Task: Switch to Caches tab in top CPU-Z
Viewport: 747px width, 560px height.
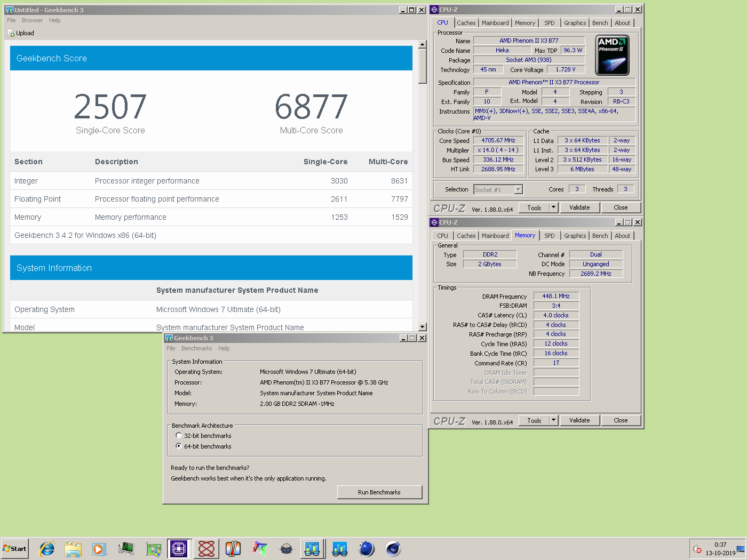Action: (466, 23)
